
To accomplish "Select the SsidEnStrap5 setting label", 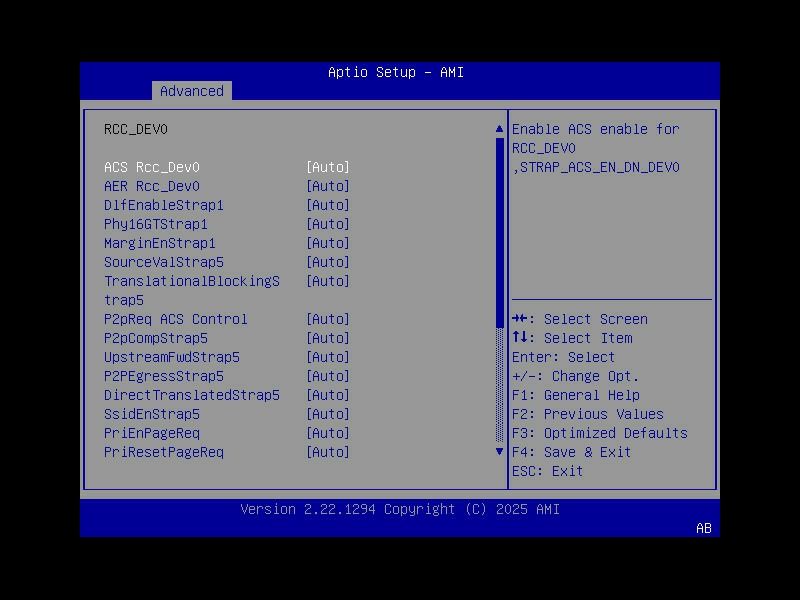I will (x=152, y=414).
